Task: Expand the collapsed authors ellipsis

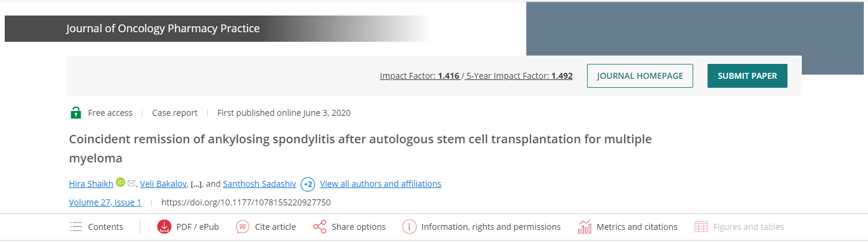Action: point(195,184)
